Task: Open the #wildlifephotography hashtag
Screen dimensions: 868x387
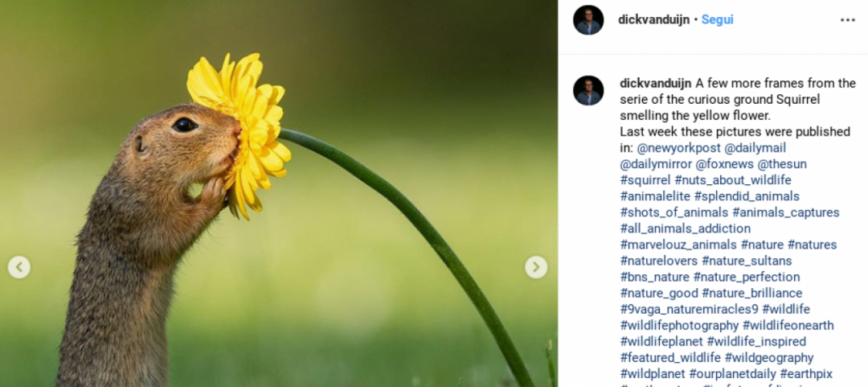Action: (x=679, y=326)
